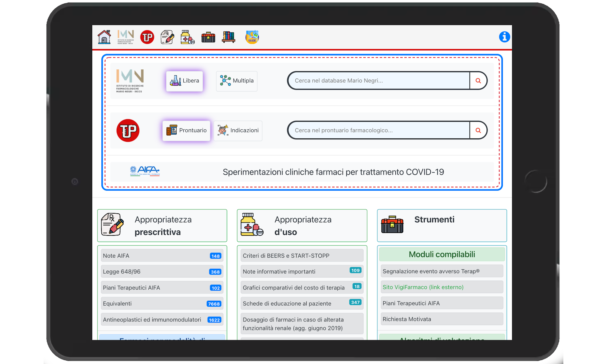Screen dimensions: 607x364
Task: Open Antineoplastici ed immunomodulatori item
Action: click(162, 319)
